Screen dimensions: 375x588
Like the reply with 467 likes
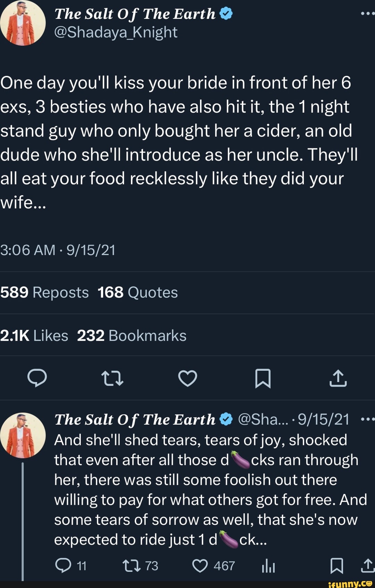click(x=200, y=566)
